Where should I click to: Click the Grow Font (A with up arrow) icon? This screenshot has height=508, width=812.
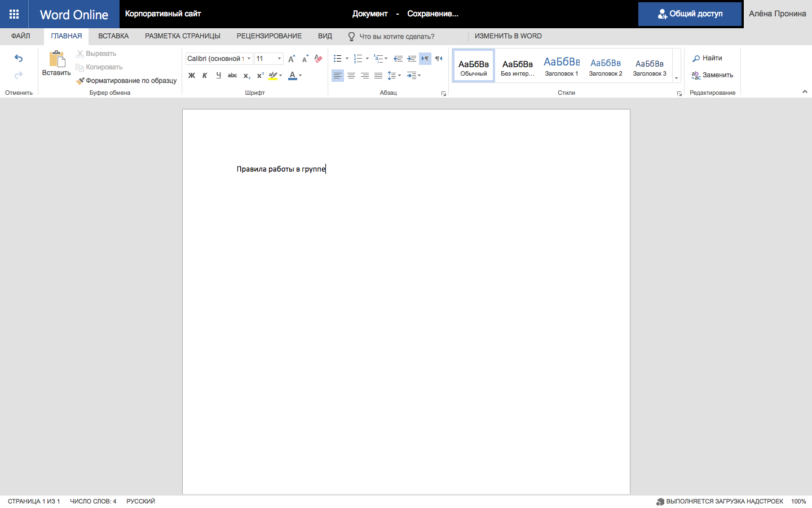pyautogui.click(x=291, y=58)
